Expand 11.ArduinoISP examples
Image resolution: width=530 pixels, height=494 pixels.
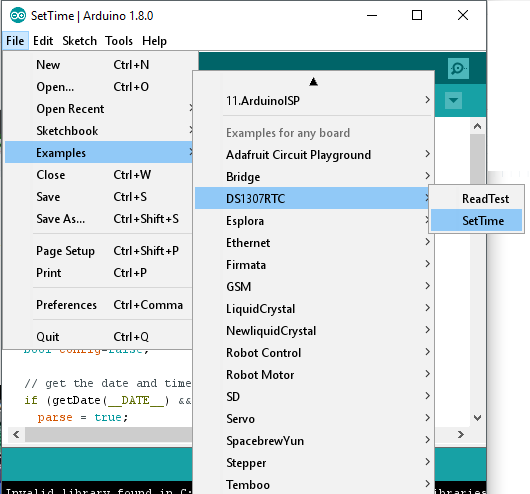tap(313, 100)
